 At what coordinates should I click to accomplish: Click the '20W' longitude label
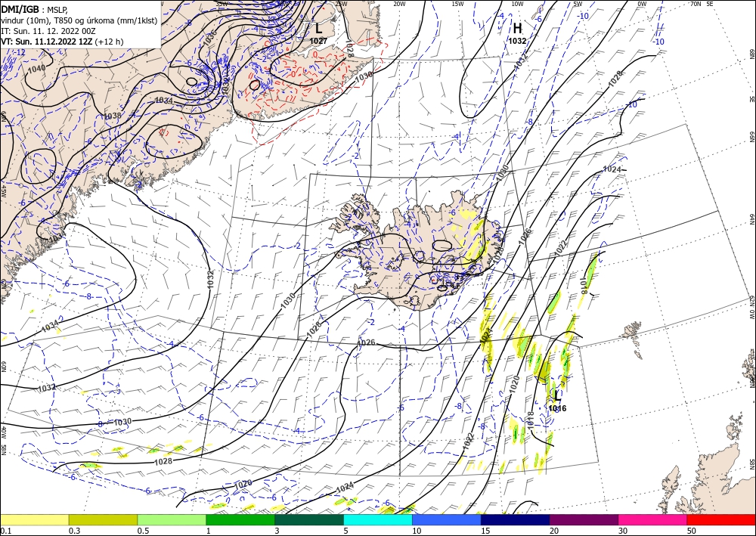398,4
